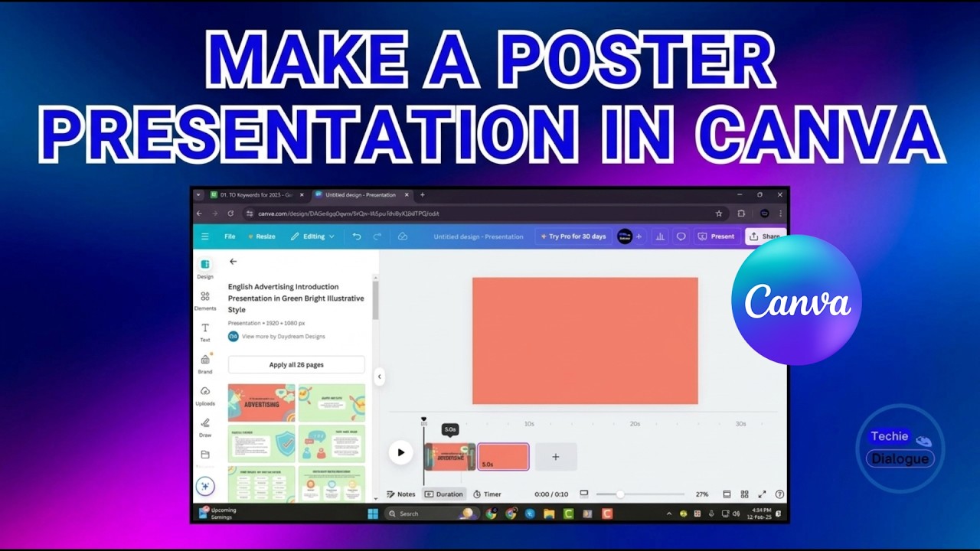Viewport: 980px width, 551px height.
Task: Select the green bullseye arrow template page
Action: coord(332,403)
